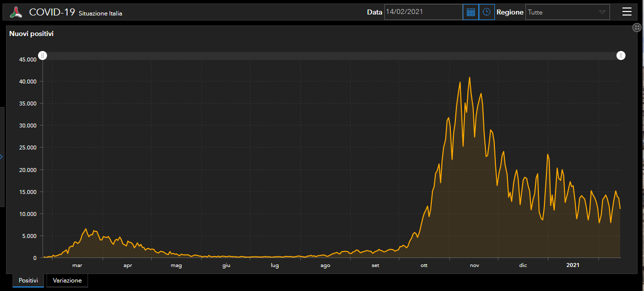
Task: Grab the right range slider handle
Action: (x=620, y=55)
